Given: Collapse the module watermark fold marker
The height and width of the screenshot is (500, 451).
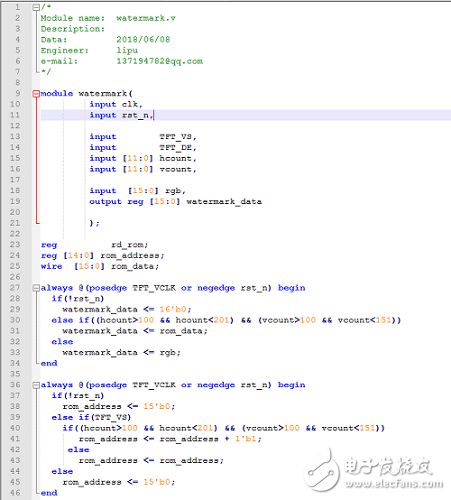Looking at the screenshot, I should (x=36, y=94).
